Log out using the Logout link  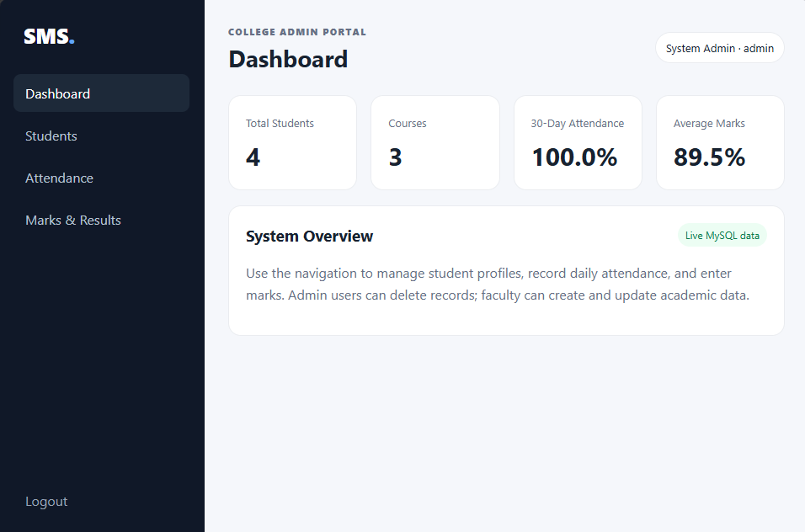(x=46, y=501)
